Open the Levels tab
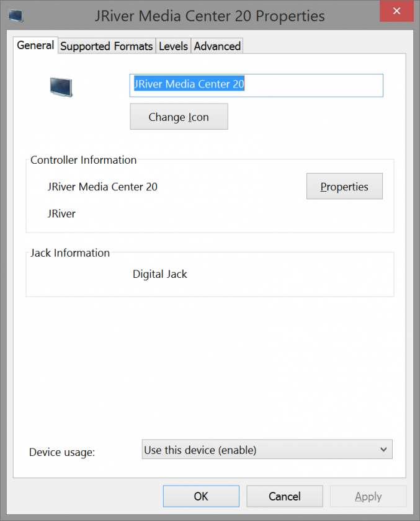 coord(173,46)
